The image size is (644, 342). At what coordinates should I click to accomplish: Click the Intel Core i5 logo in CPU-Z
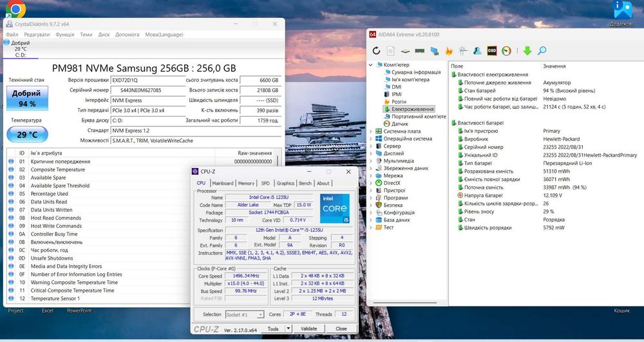point(335,208)
